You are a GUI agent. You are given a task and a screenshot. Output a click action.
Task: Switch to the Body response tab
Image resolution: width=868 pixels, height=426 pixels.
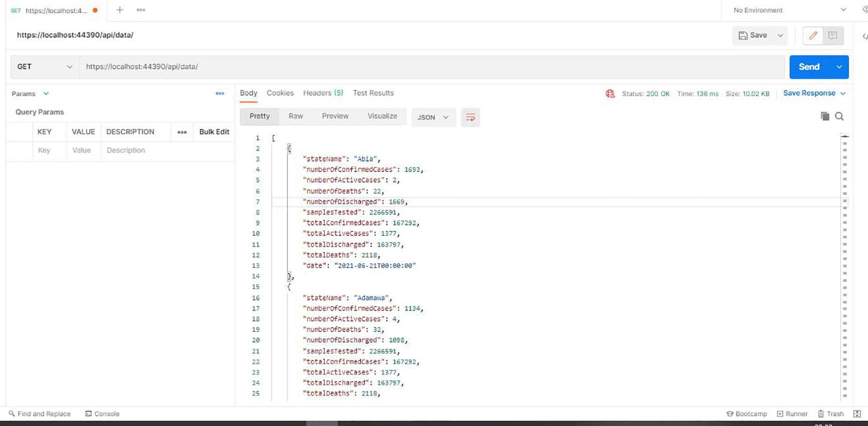point(249,93)
